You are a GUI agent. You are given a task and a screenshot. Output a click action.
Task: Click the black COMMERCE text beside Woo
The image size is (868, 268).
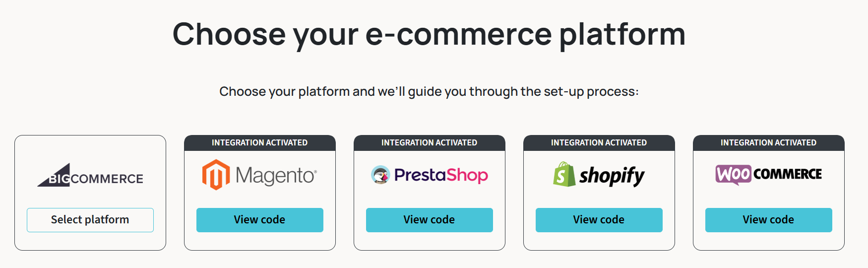[x=788, y=174]
